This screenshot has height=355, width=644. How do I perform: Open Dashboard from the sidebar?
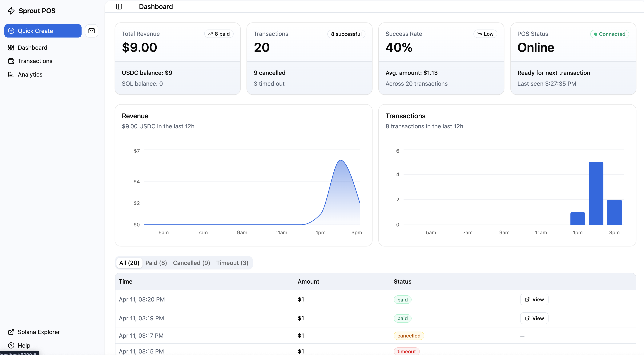coord(32,47)
